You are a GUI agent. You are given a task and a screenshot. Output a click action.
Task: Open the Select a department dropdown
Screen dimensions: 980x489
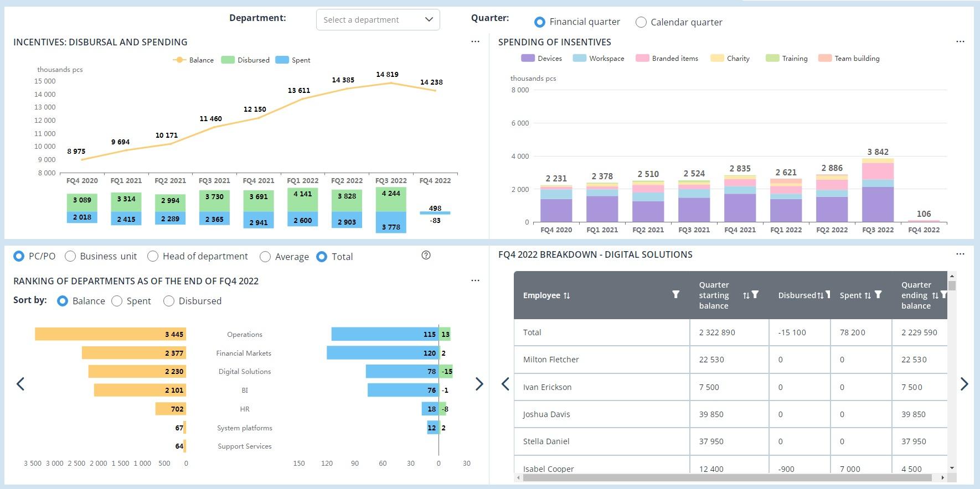click(378, 20)
